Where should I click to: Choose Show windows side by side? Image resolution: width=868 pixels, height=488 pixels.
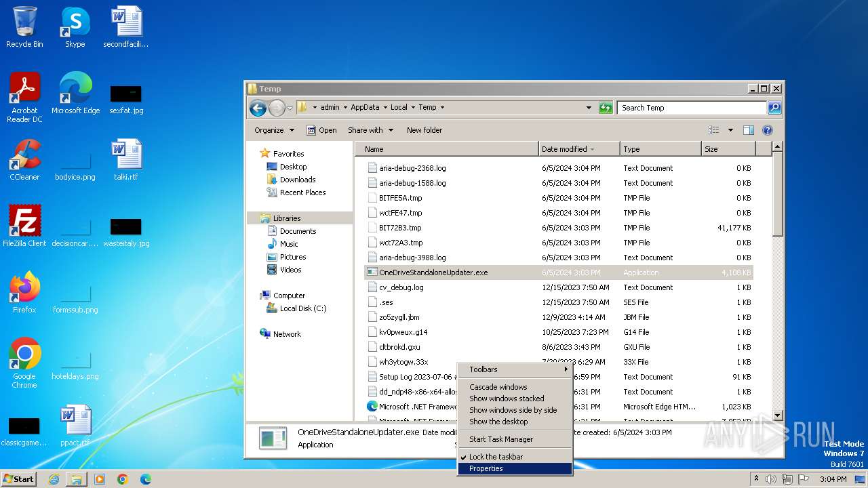click(515, 410)
